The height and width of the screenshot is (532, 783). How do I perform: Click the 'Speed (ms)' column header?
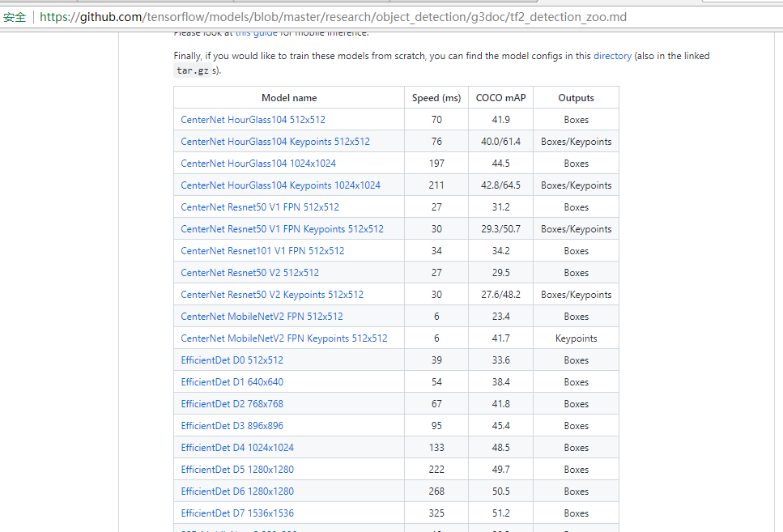pos(436,98)
